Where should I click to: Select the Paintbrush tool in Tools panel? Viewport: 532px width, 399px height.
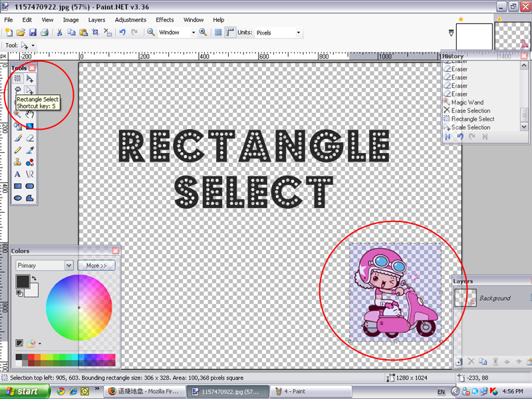click(x=18, y=138)
